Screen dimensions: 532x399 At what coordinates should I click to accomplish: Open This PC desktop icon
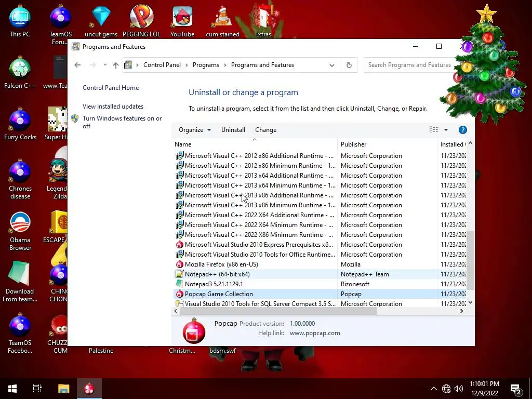tap(20, 22)
